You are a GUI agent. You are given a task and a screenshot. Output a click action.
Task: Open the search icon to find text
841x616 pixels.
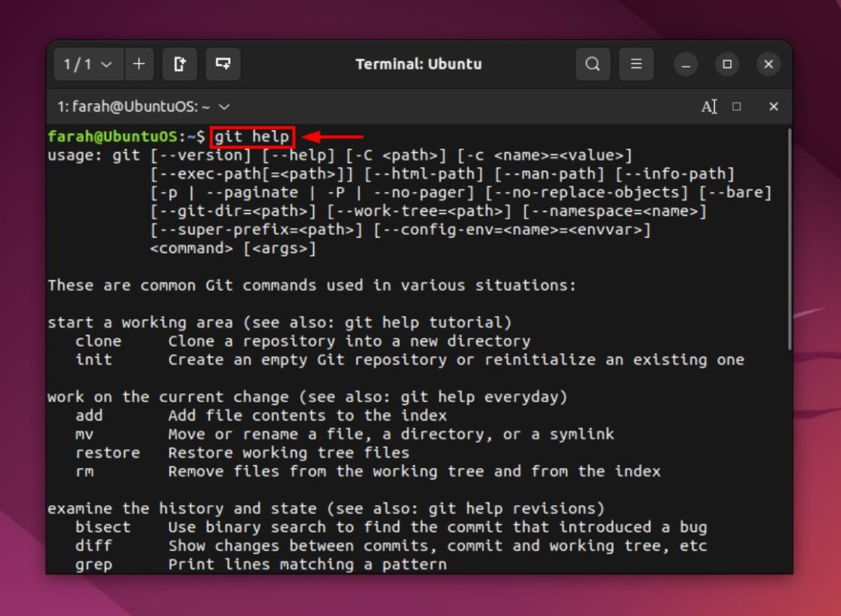[x=592, y=64]
